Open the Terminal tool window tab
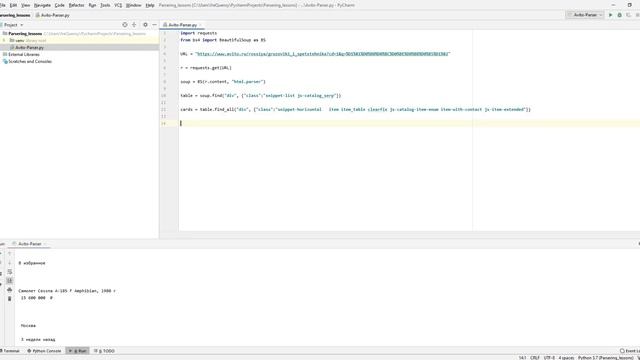The image size is (640, 360). 10,351
